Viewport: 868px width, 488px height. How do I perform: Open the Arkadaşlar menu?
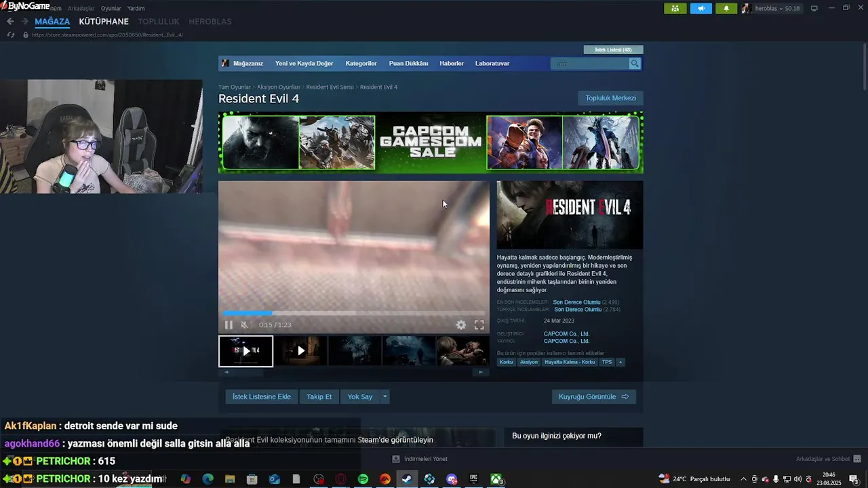pos(81,8)
